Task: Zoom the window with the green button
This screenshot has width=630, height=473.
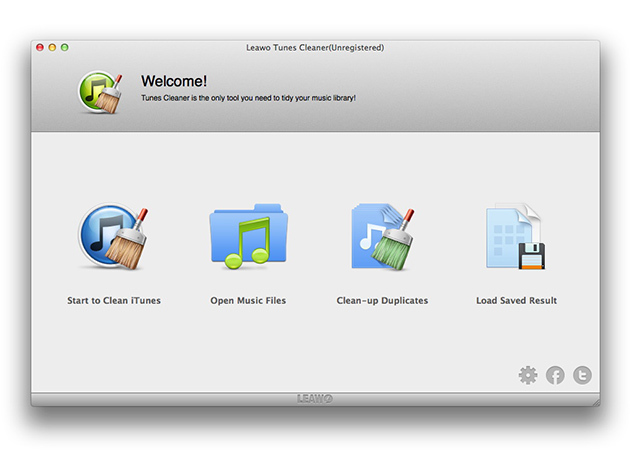Action: click(x=65, y=47)
